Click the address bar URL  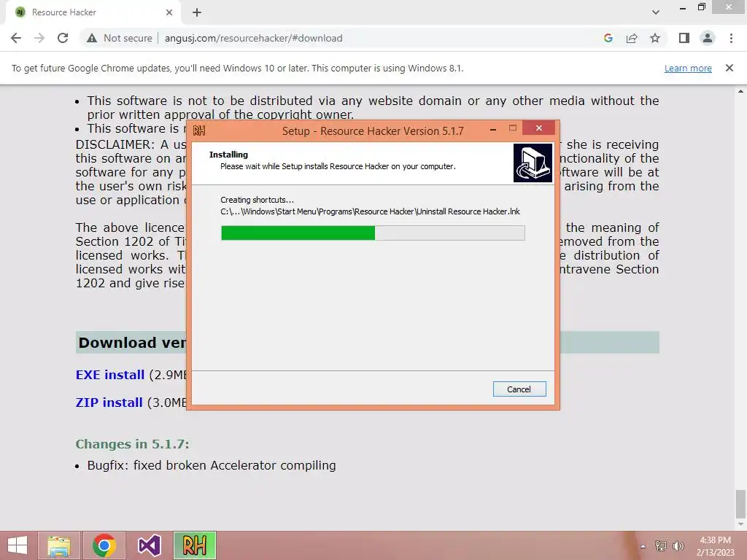point(253,38)
